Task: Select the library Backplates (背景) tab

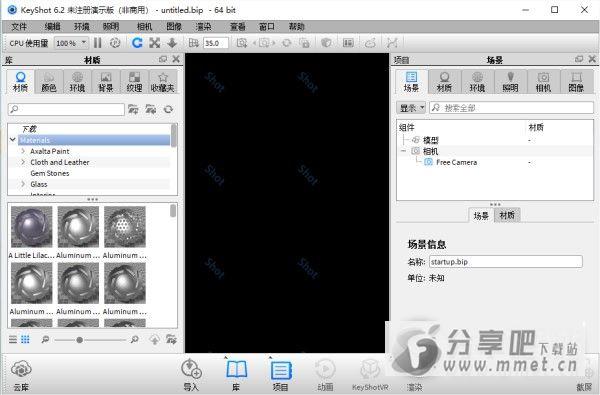Action: (x=106, y=82)
